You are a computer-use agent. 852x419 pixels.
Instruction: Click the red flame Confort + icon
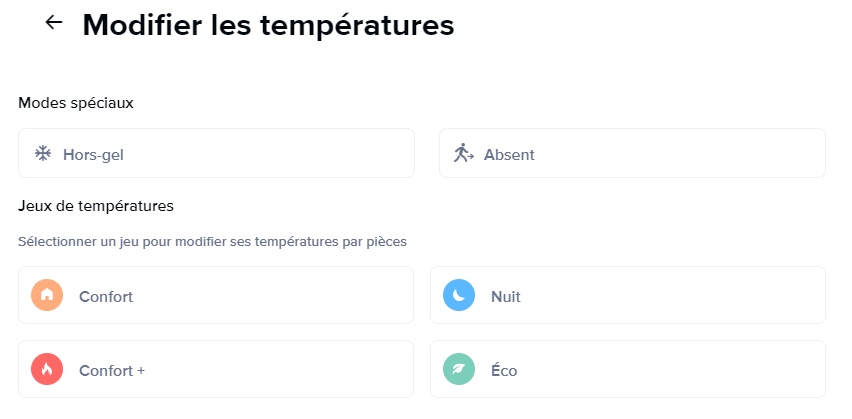47,370
